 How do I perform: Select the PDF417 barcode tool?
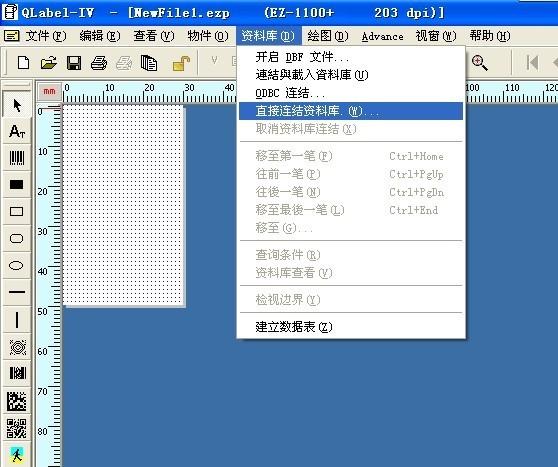tap(17, 373)
